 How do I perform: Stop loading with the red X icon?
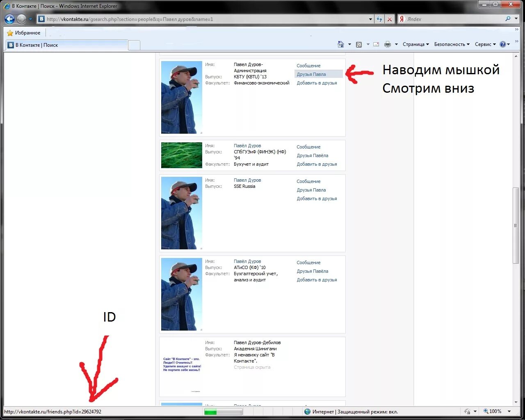(x=390, y=19)
